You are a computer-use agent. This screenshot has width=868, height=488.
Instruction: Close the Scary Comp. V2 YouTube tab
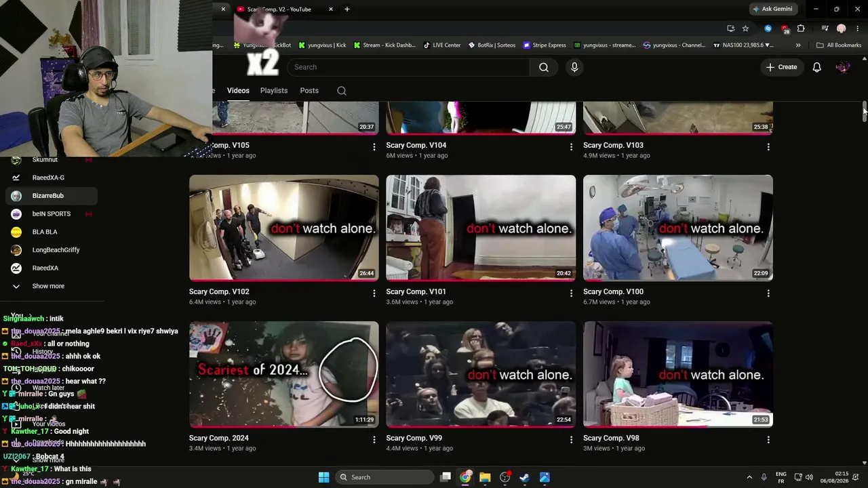point(331,9)
